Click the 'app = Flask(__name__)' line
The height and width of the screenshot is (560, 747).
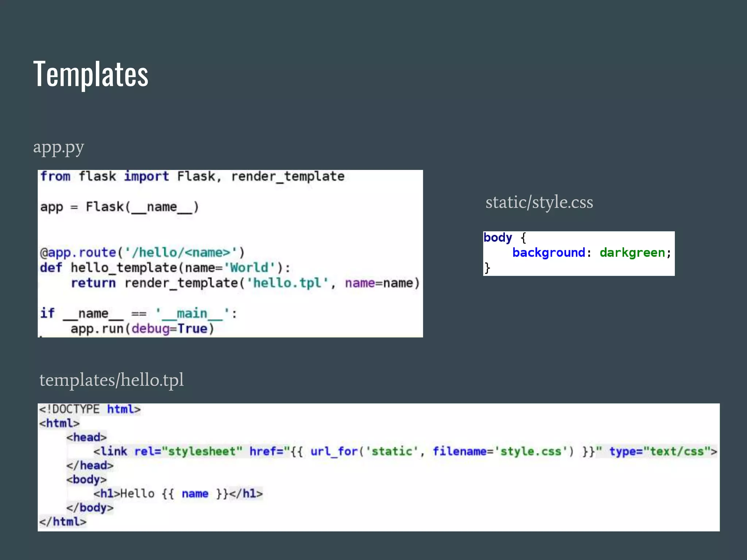(x=120, y=207)
